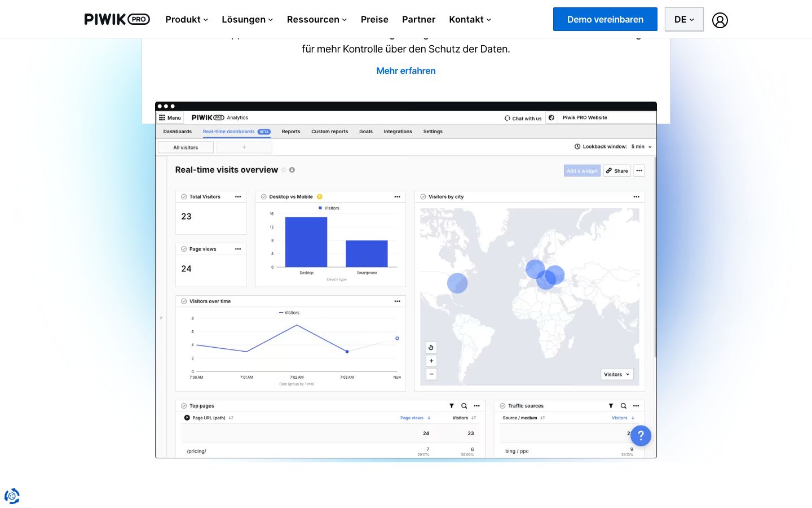Image resolution: width=812 pixels, height=508 pixels.
Task: Switch to the Settings tab
Action: pyautogui.click(x=433, y=132)
